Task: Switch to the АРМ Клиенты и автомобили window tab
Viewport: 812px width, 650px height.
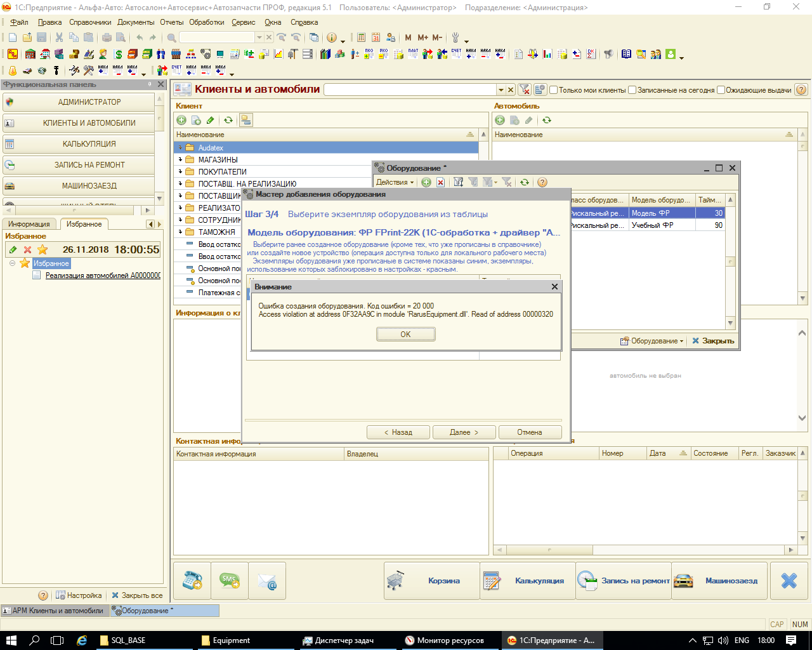Action: click(55, 611)
